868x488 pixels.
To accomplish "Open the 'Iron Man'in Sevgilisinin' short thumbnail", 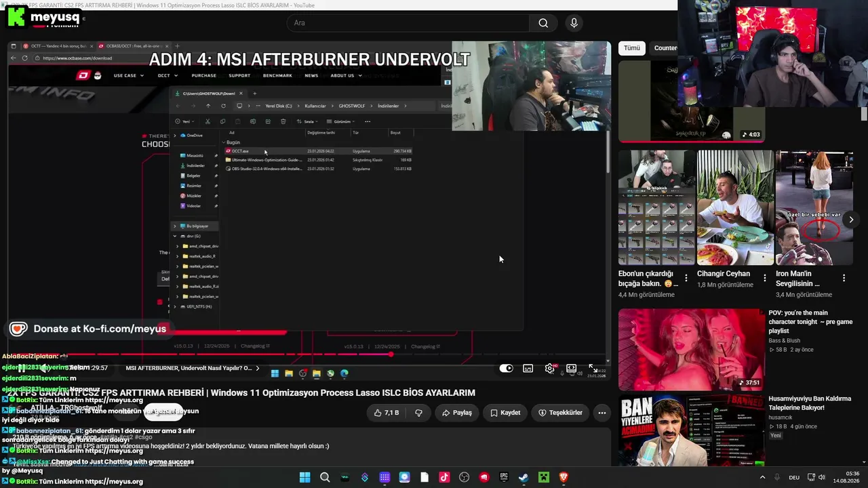I will point(814,207).
